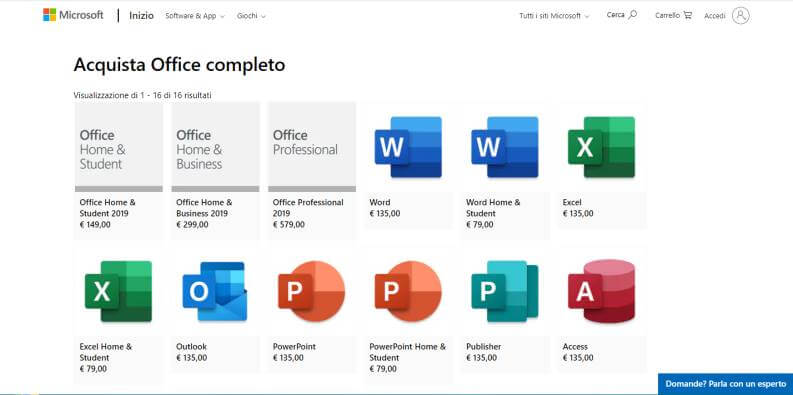The width and height of the screenshot is (793, 395).
Task: Click the account avatar icon
Action: coord(741,16)
